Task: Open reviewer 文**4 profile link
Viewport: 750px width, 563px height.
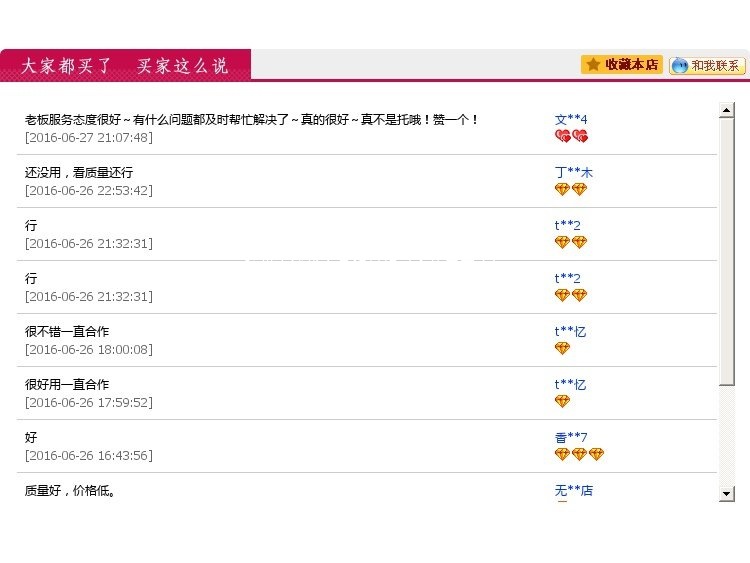Action: (x=571, y=119)
